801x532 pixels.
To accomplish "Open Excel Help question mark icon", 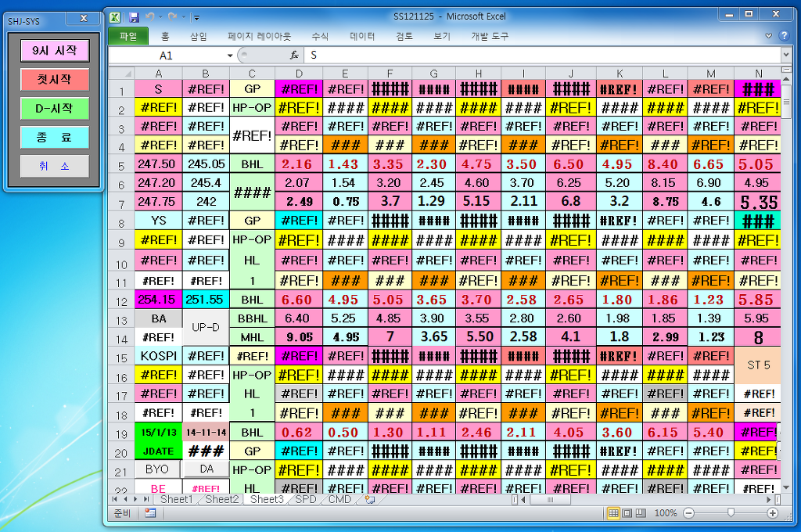I will [x=784, y=36].
